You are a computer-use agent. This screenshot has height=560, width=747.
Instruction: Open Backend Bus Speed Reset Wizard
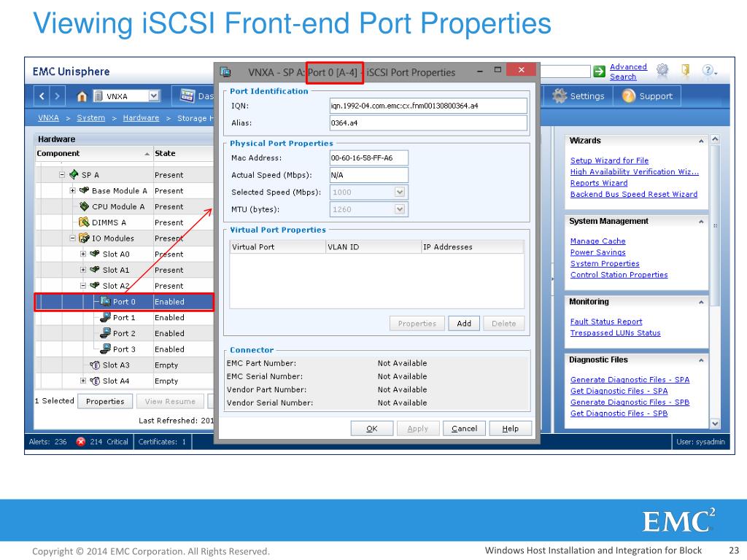pos(634,194)
